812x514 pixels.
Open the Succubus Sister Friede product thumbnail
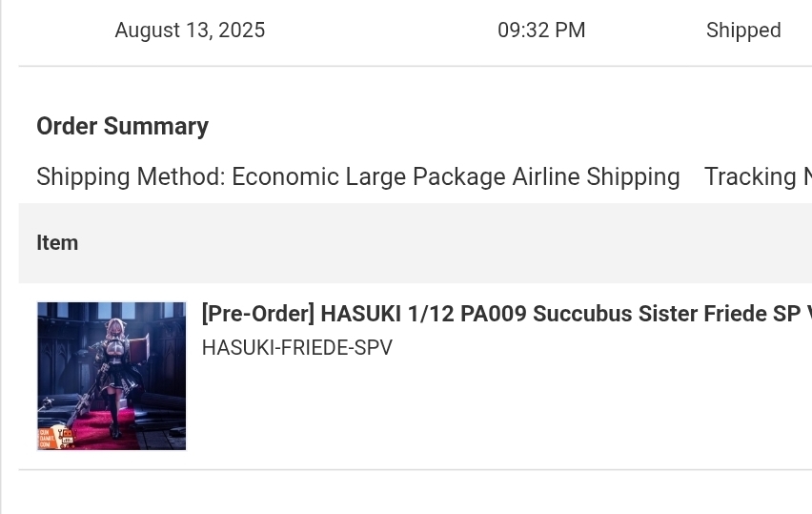[x=112, y=376]
